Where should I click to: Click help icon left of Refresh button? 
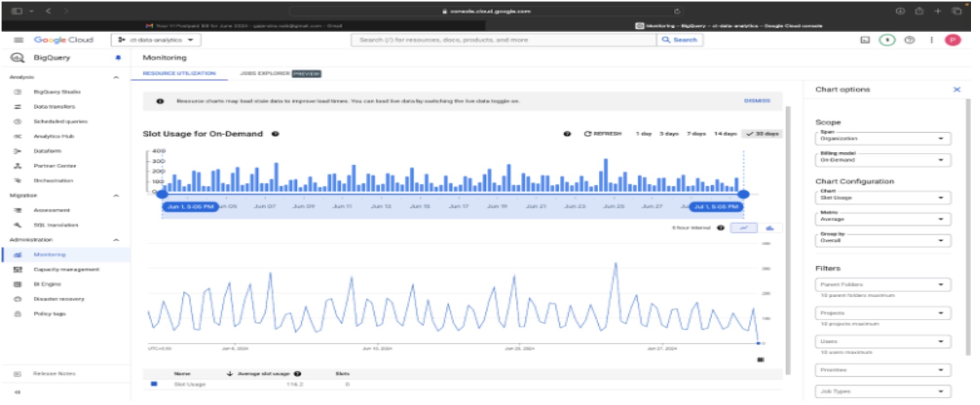point(567,134)
